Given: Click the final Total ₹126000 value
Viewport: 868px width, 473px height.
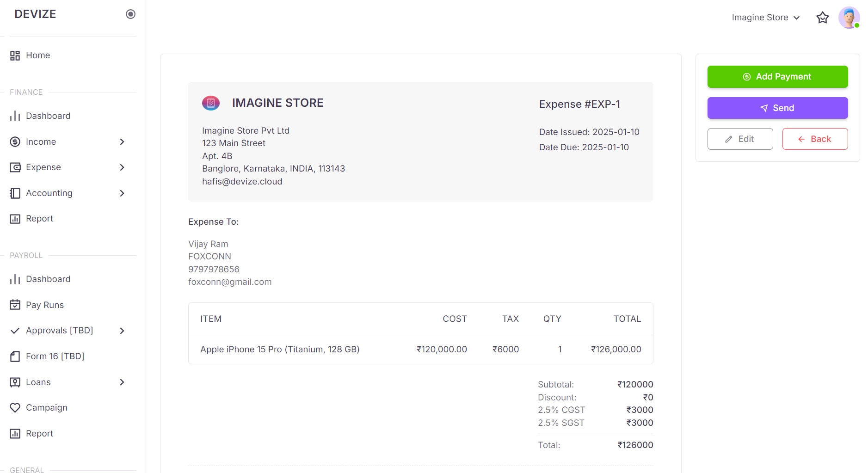Looking at the screenshot, I should point(635,445).
